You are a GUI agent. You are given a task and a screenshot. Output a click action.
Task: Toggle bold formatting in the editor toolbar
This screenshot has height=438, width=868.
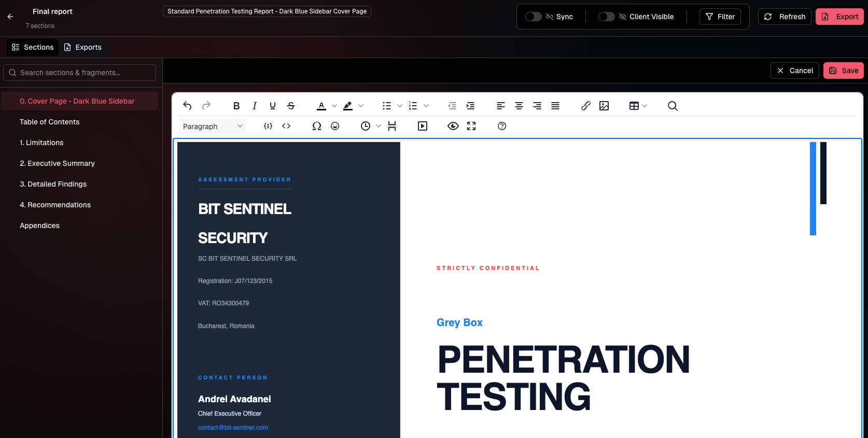[236, 106]
